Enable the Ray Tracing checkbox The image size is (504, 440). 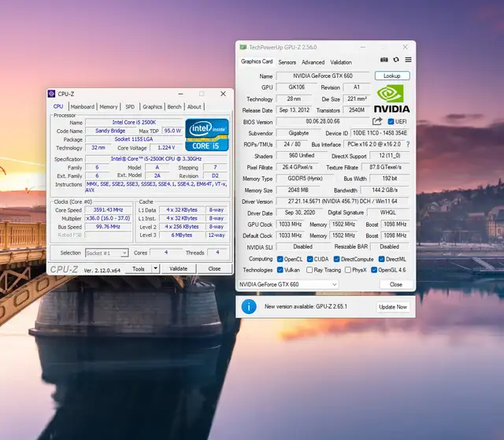[309, 270]
